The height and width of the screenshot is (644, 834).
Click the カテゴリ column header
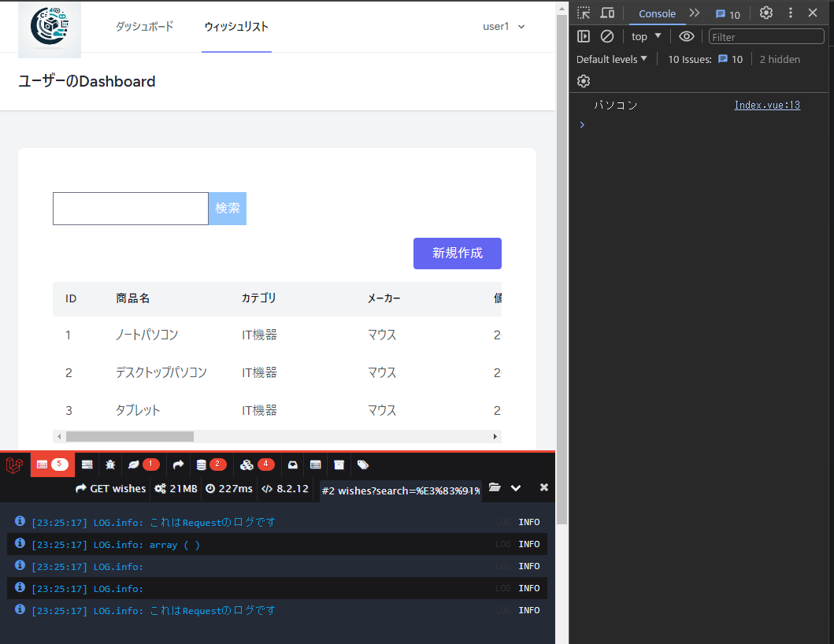click(x=259, y=298)
